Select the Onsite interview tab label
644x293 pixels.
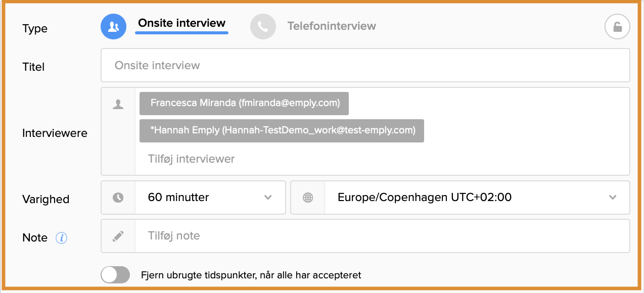pos(181,23)
